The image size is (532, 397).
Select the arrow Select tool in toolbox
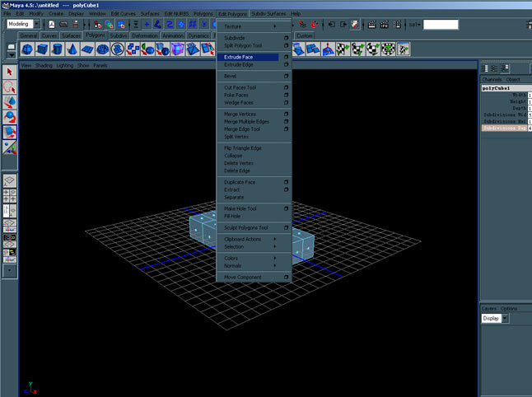10,72
